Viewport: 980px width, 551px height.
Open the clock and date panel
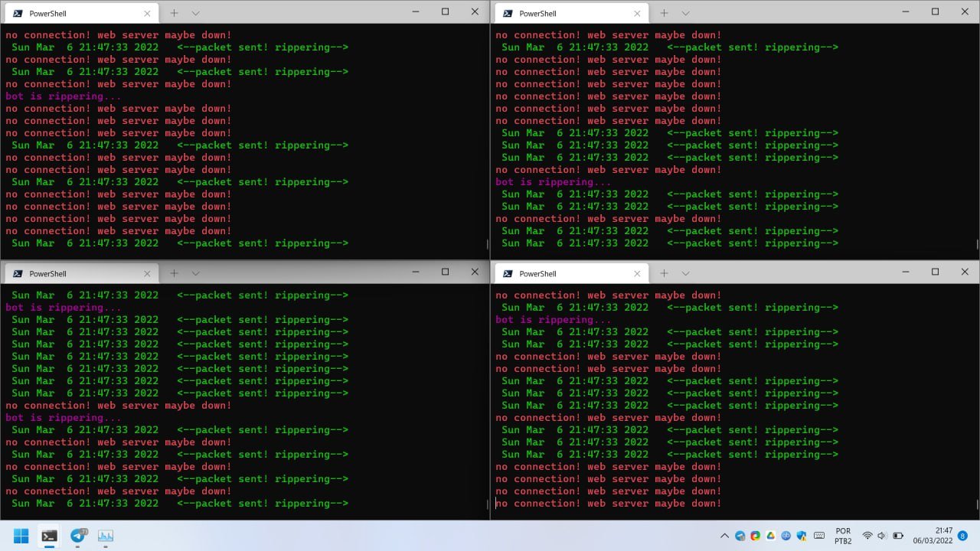point(943,536)
